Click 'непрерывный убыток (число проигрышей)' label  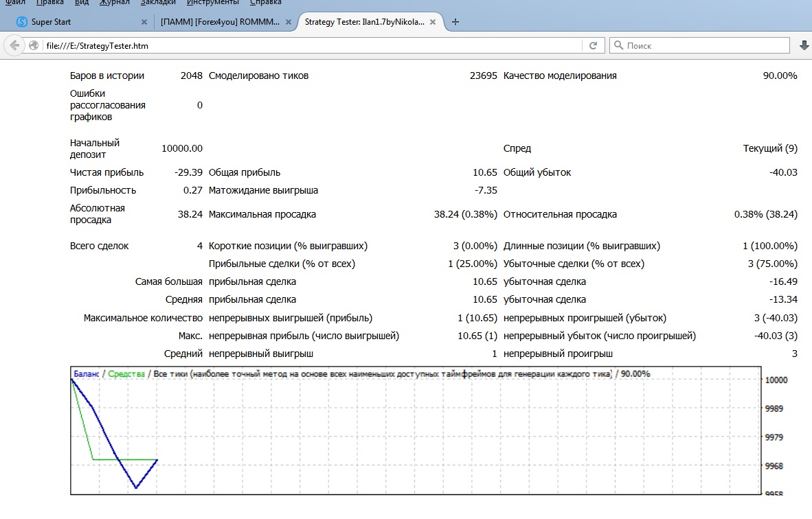600,336
